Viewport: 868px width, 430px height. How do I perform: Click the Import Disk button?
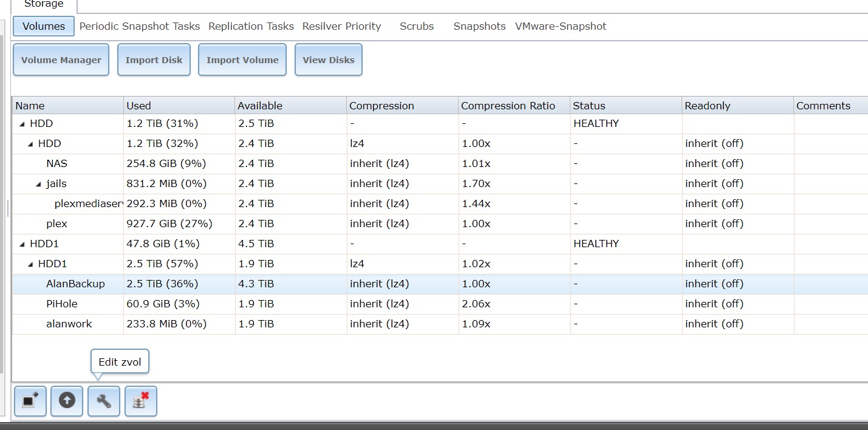click(154, 60)
